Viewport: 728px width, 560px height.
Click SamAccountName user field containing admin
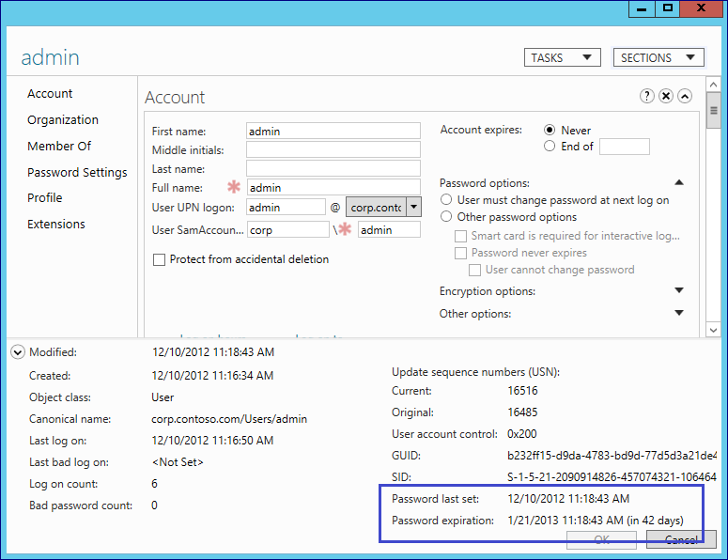point(389,229)
